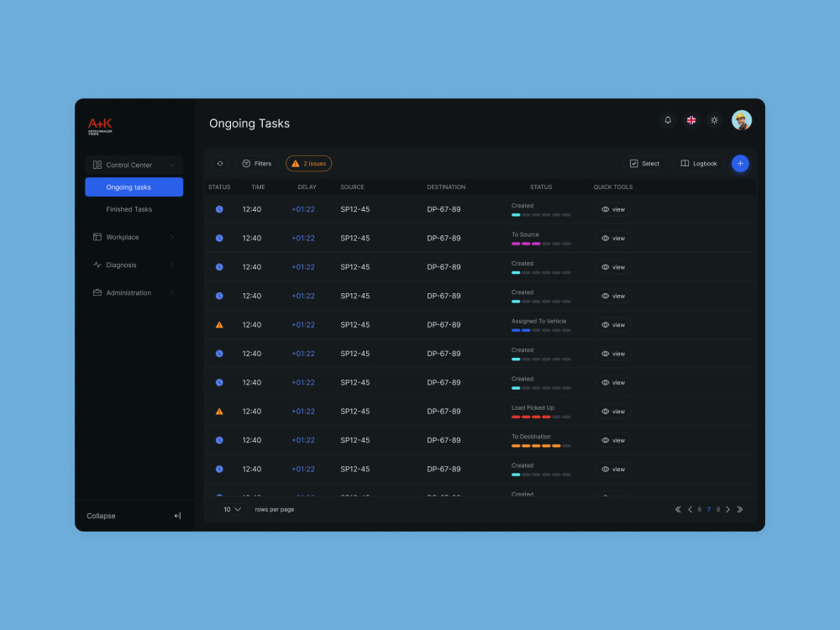
Task: Change language via the UK flag icon
Action: tap(691, 120)
